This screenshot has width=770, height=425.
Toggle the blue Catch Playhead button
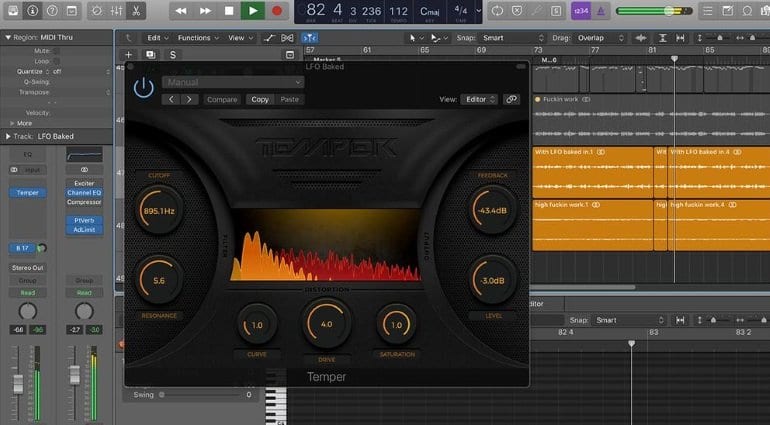pyautogui.click(x=309, y=38)
